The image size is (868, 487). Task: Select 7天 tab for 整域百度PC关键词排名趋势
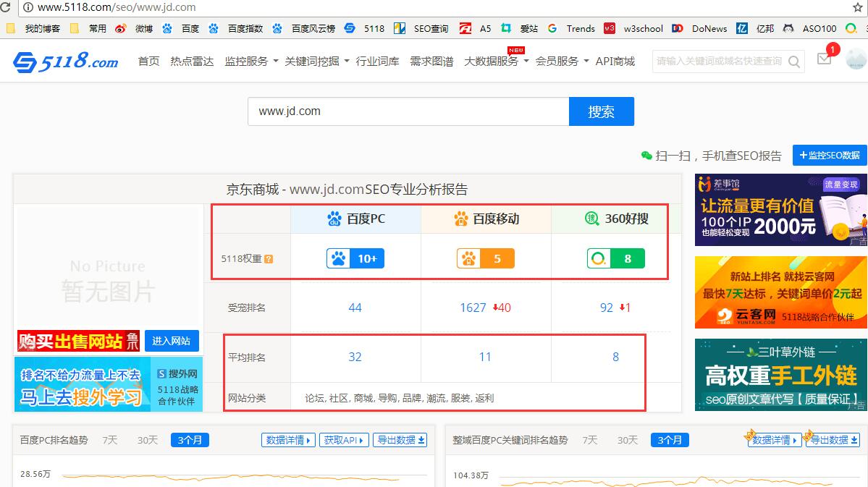click(590, 441)
